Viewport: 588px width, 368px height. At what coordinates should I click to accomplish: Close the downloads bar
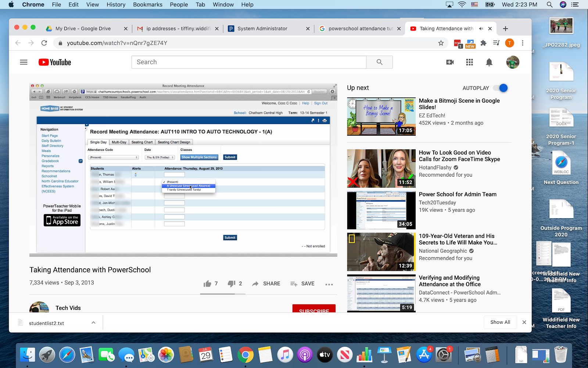524,322
